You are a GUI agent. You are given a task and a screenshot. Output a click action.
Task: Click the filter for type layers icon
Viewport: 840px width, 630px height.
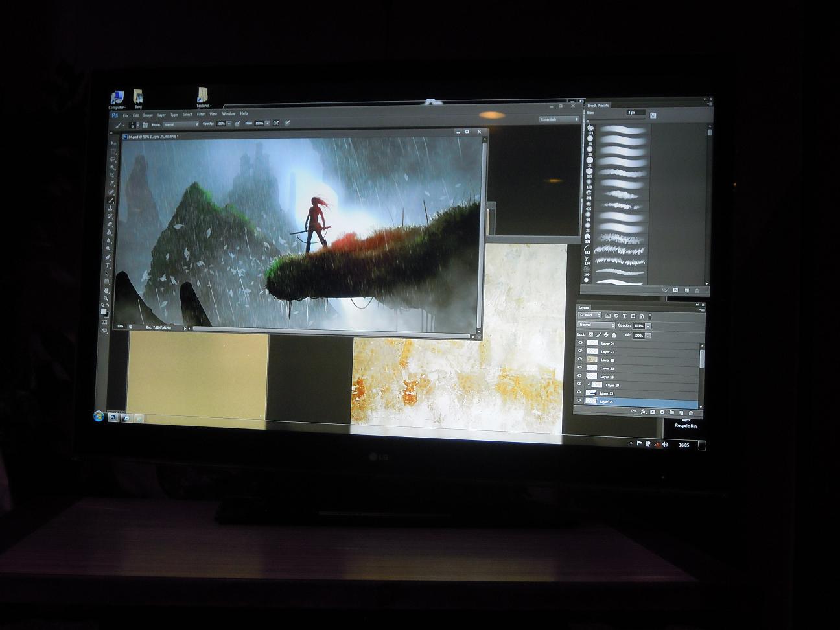624,316
